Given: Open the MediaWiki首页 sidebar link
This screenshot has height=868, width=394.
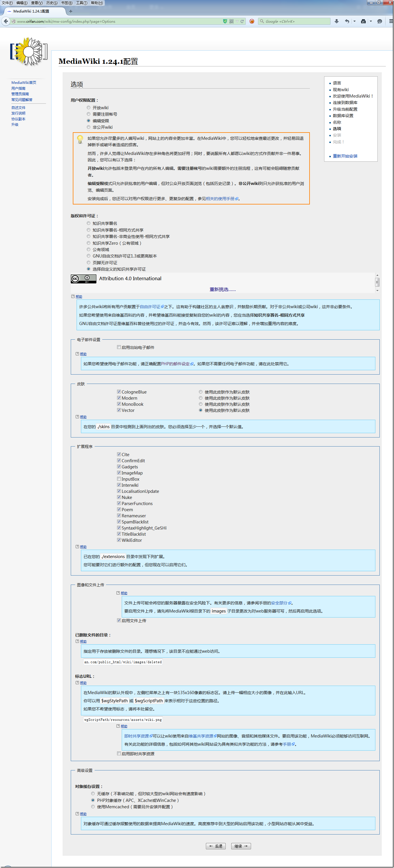Looking at the screenshot, I should [x=24, y=82].
